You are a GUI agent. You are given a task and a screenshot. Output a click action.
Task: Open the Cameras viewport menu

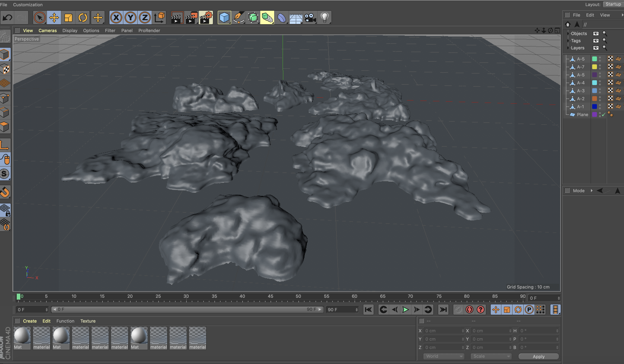pos(48,30)
